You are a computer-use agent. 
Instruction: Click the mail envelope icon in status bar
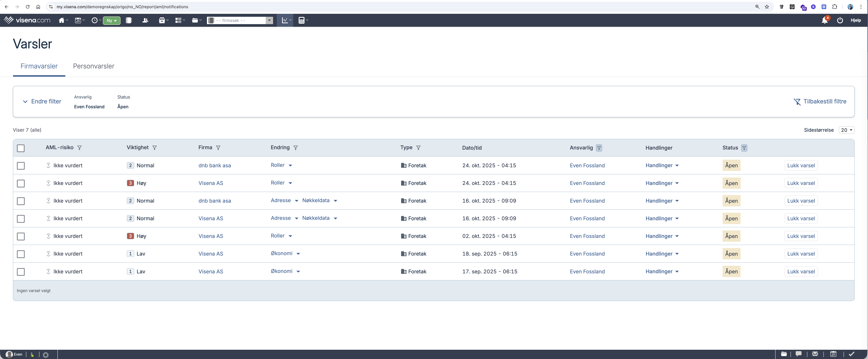[x=815, y=354]
